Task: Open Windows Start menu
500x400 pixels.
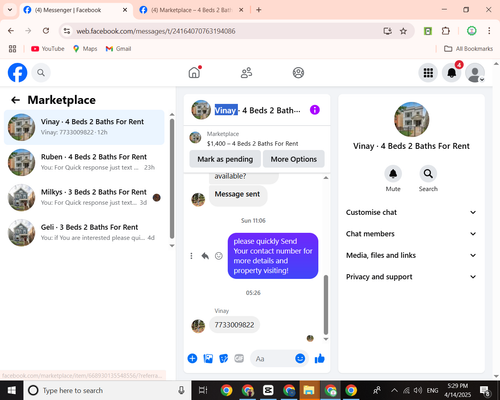Action: pos(12,390)
